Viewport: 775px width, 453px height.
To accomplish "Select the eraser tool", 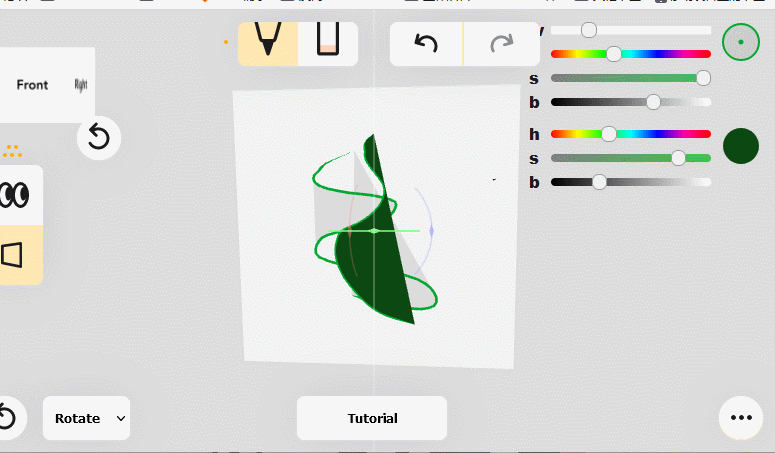I will [328, 43].
